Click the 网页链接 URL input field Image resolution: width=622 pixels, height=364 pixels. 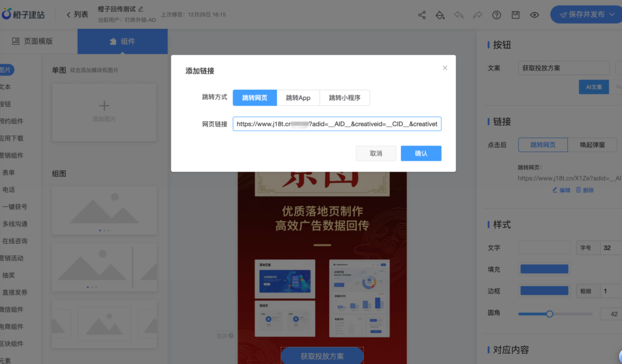337,124
